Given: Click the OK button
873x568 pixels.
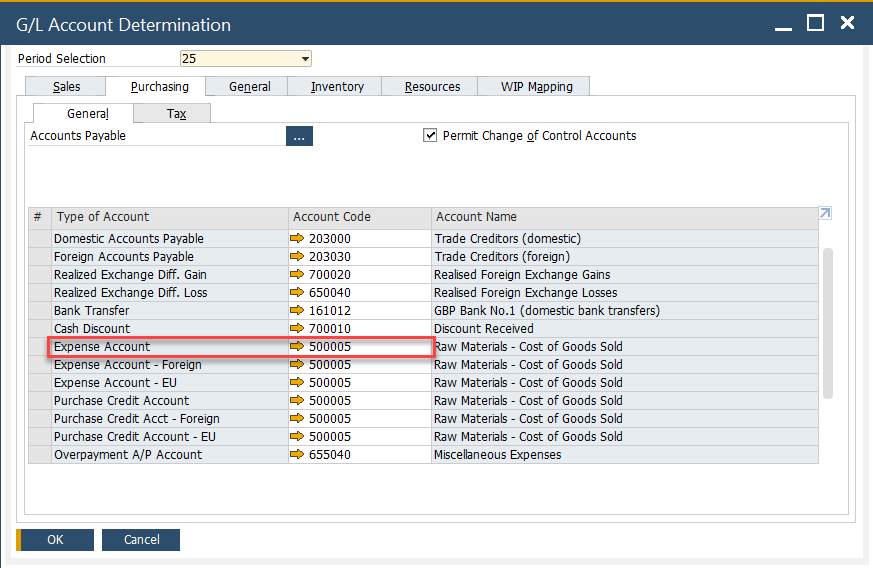Looking at the screenshot, I should (55, 540).
